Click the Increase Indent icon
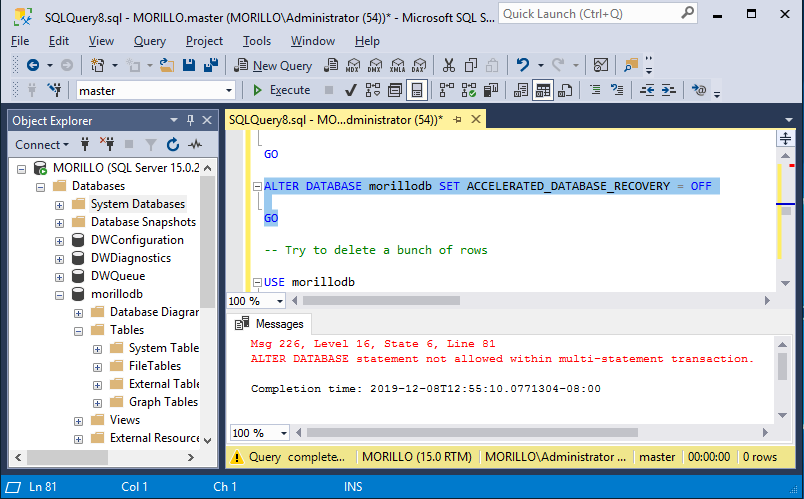The image size is (804, 499). (x=668, y=91)
